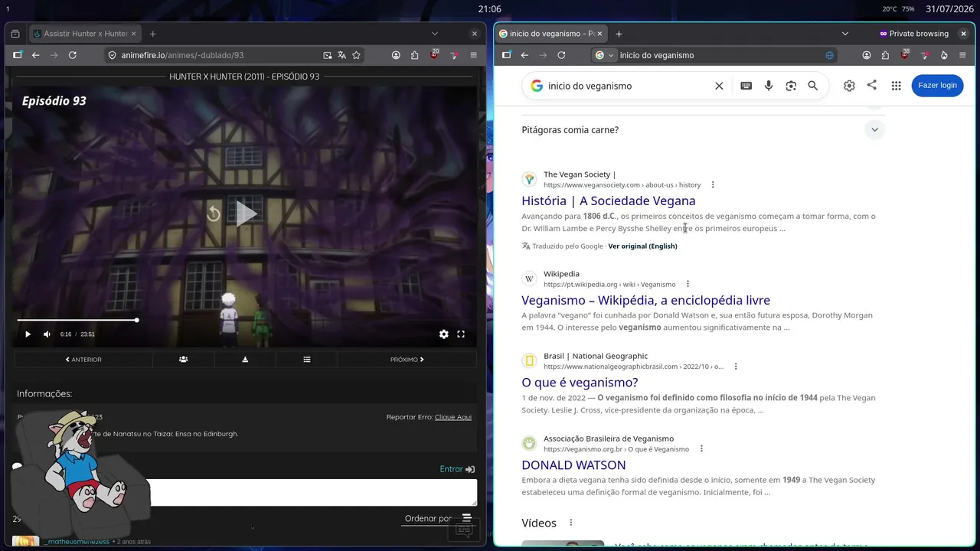The width and height of the screenshot is (980, 551).
Task: Go back in the private browsing window
Action: point(524,55)
